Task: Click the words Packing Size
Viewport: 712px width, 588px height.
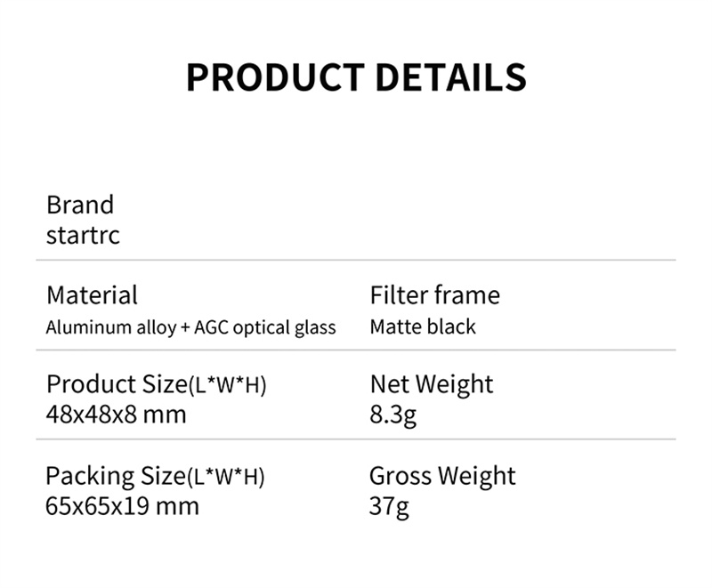Action: [x=115, y=476]
